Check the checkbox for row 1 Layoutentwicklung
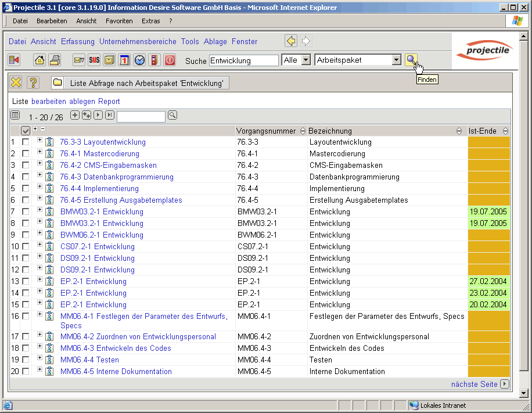 pyautogui.click(x=26, y=142)
